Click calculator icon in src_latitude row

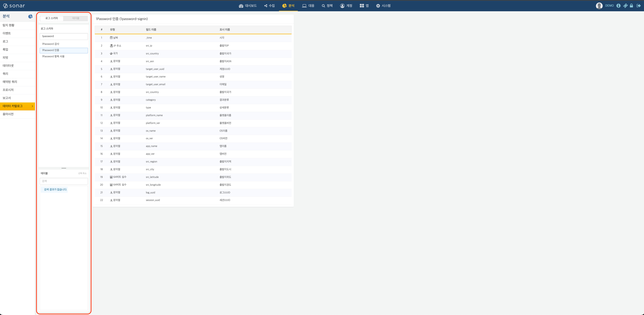point(111,177)
